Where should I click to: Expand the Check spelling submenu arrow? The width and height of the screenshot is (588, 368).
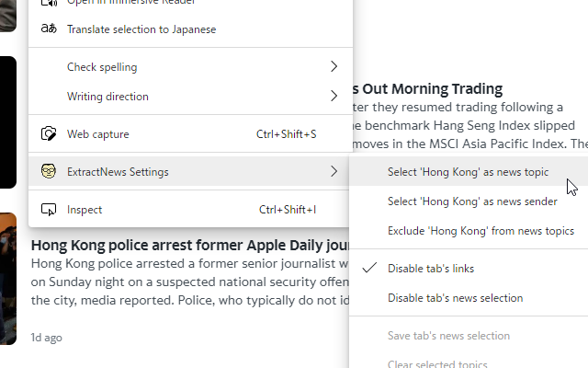tap(334, 67)
